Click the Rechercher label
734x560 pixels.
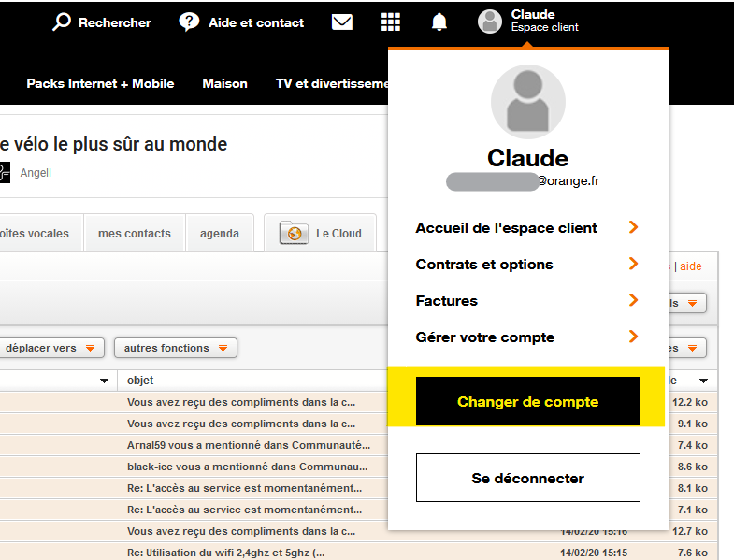click(115, 22)
